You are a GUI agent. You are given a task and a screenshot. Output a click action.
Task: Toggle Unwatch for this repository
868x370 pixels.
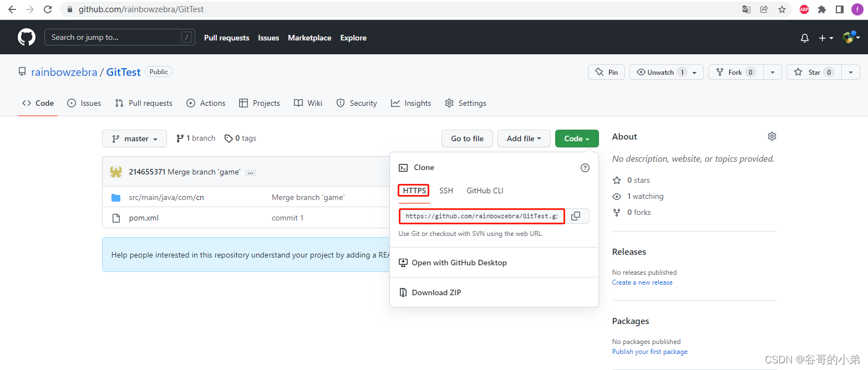660,72
